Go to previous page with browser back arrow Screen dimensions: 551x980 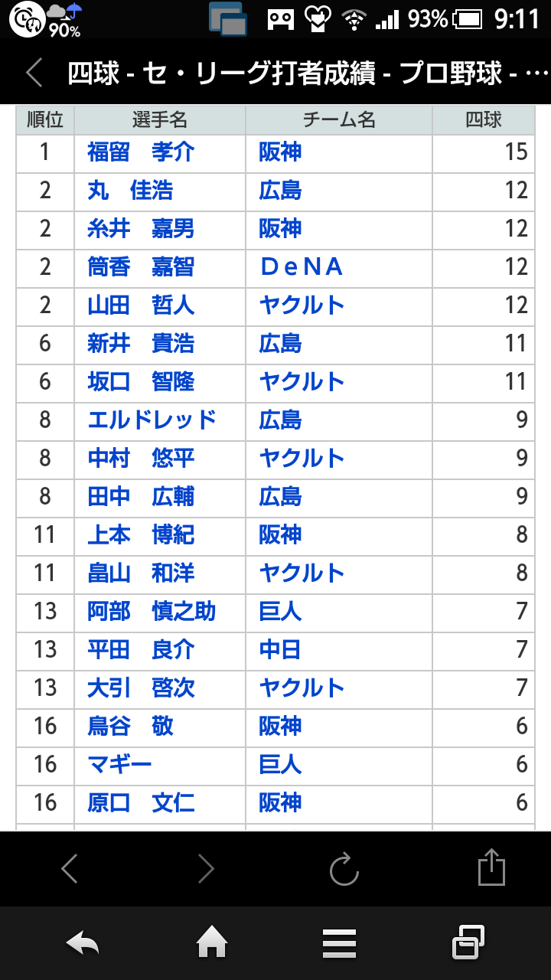point(69,869)
